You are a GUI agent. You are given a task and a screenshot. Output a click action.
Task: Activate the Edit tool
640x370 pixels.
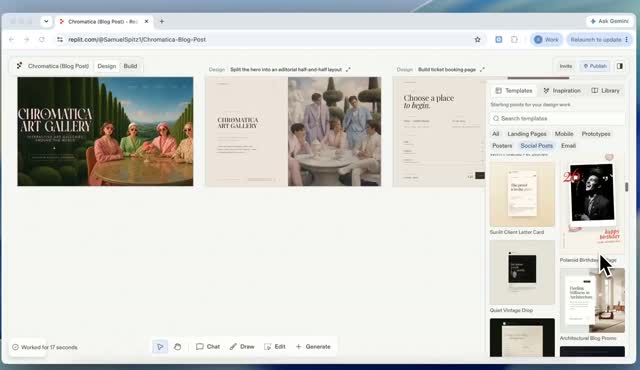[275, 347]
